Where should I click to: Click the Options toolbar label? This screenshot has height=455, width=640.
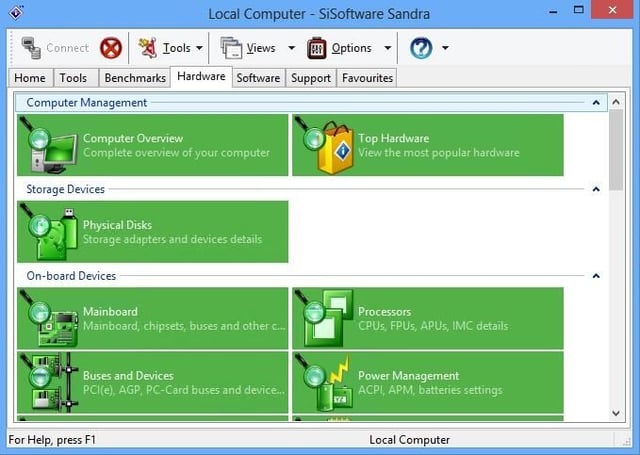click(351, 48)
